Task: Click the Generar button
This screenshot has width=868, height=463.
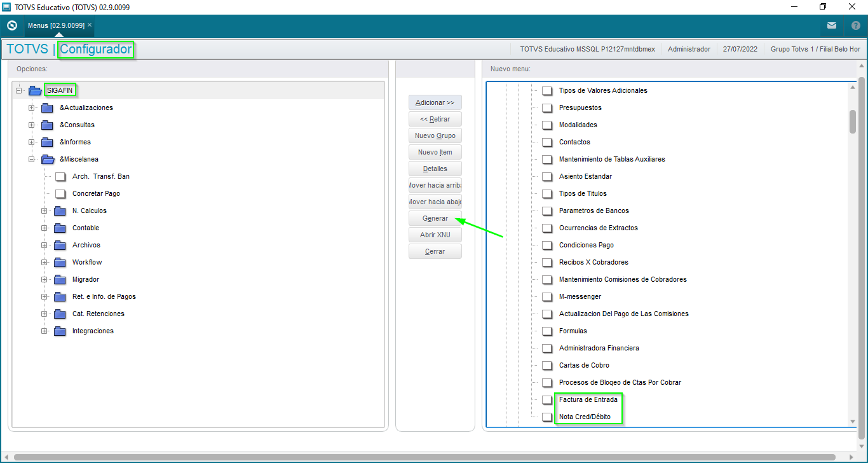Action: [x=435, y=218]
